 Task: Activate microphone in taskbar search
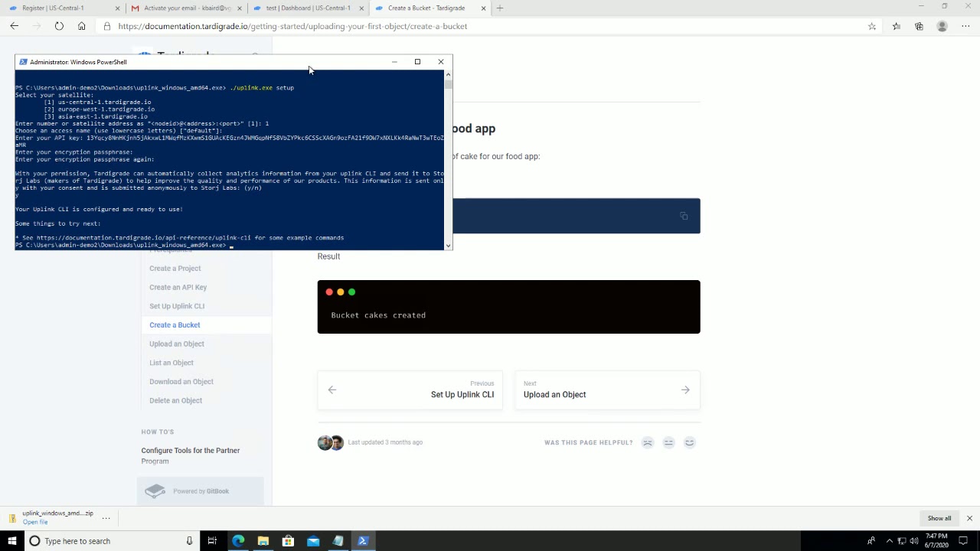pos(189,541)
